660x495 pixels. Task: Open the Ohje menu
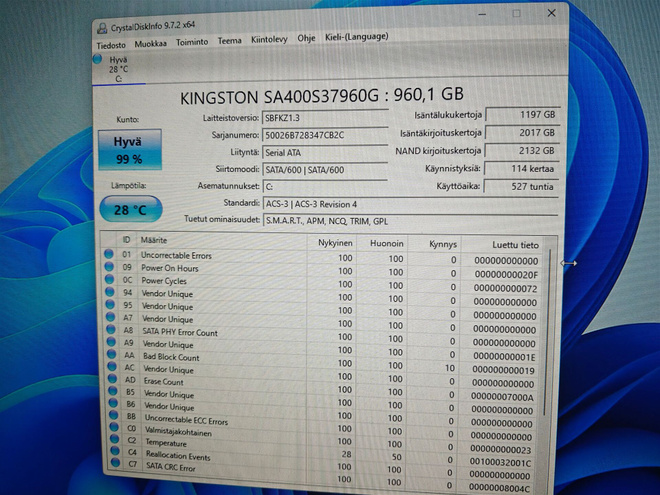pyautogui.click(x=306, y=38)
